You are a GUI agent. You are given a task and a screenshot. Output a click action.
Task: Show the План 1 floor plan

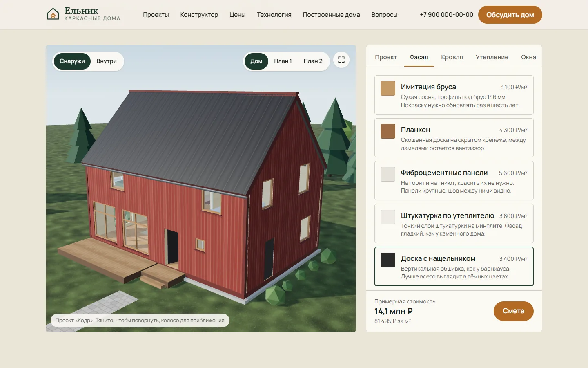[x=283, y=61]
